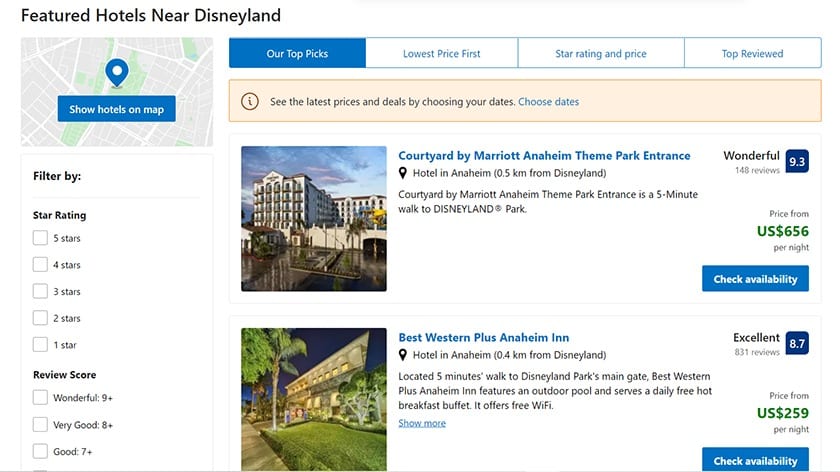
Task: Toggle the Good: 7+ checkbox
Action: 40,451
